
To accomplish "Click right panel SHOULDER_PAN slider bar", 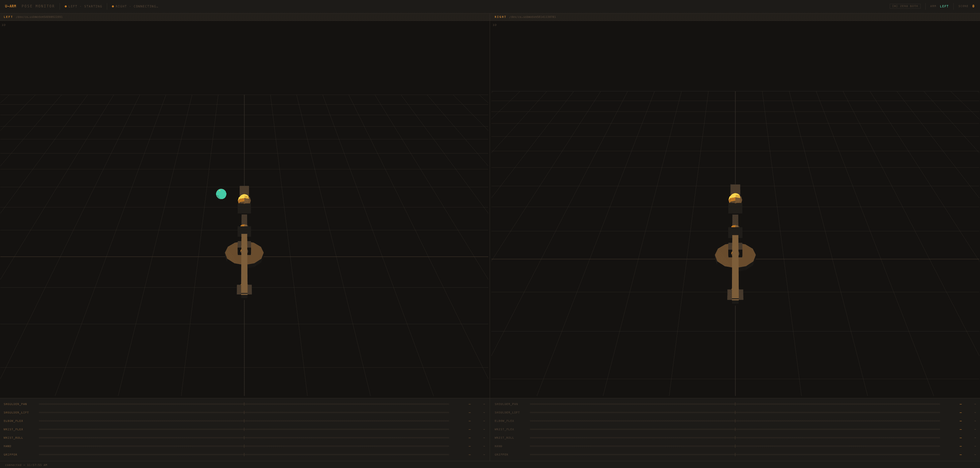I will 735,404.
